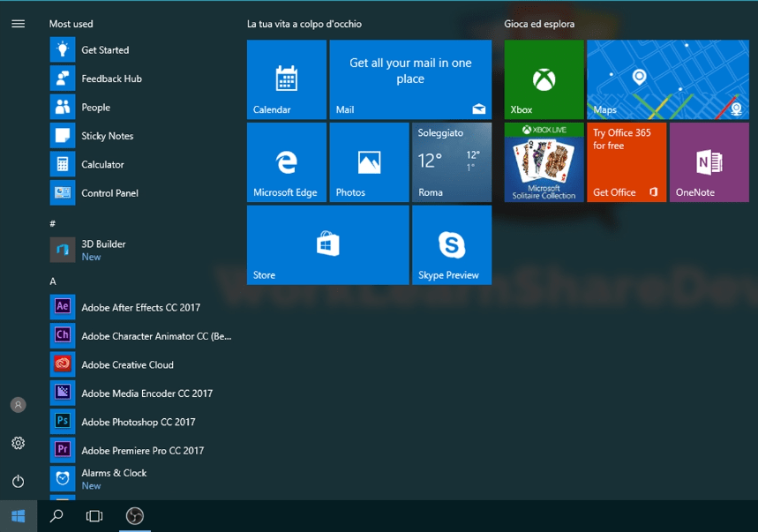Open the Photos tile
Image resolution: width=758 pixels, height=532 pixels.
tap(370, 162)
